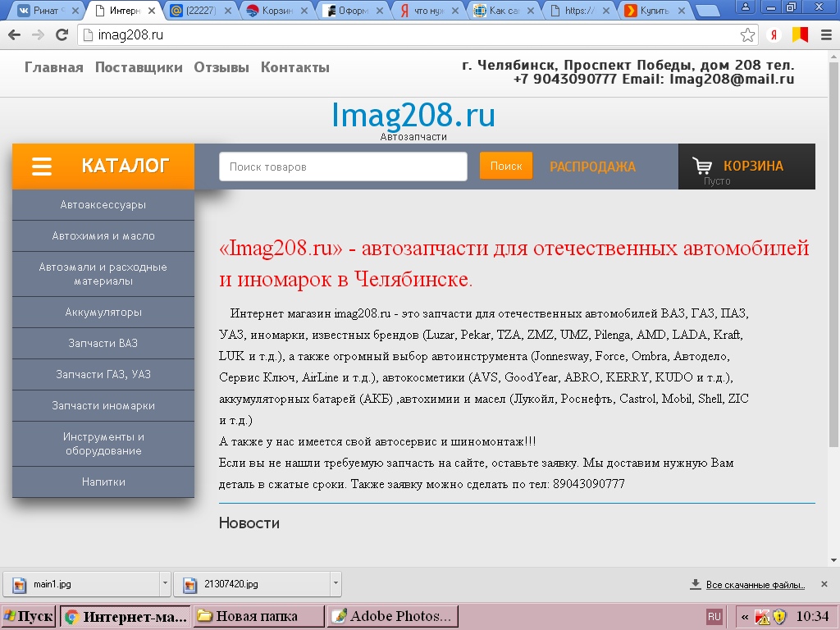This screenshot has width=840, height=630.
Task: Open Автоаксессуары category
Action: tap(103, 204)
